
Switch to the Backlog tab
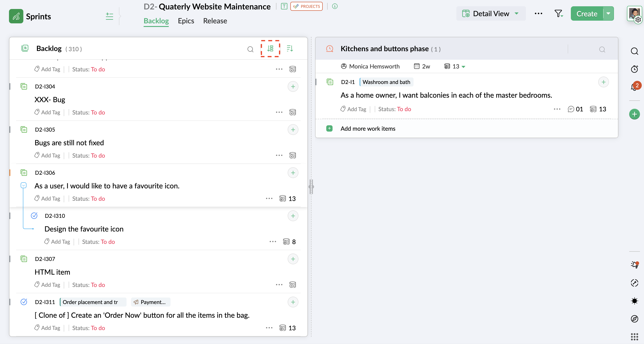156,21
